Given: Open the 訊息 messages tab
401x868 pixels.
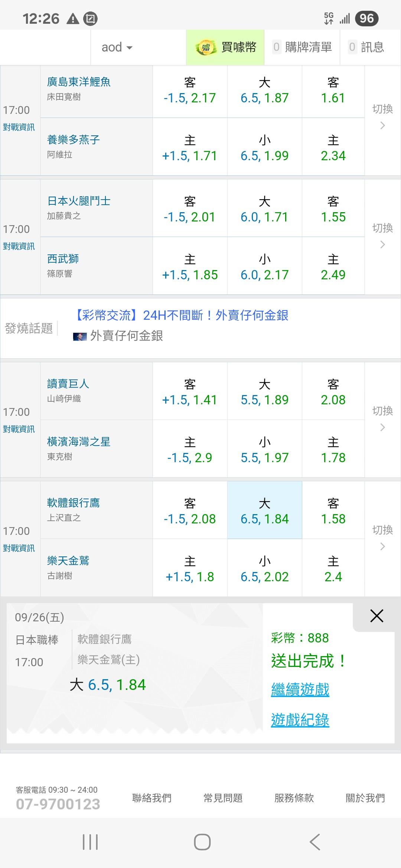Looking at the screenshot, I should (x=366, y=47).
